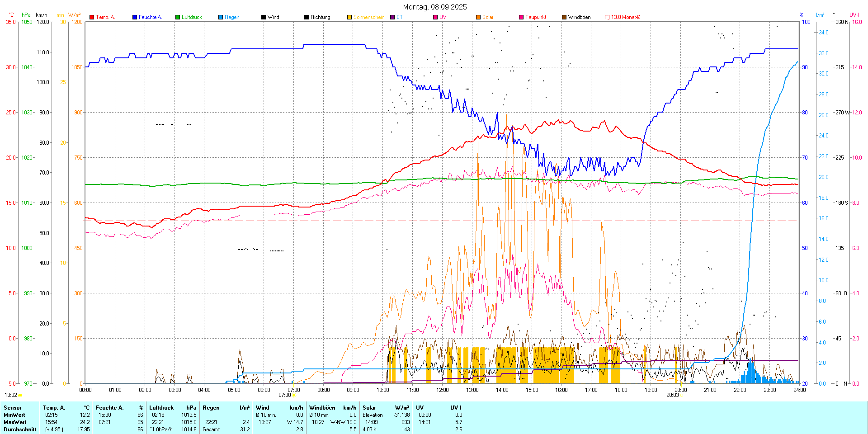868x434 pixels.
Task: Click the sunrise sun icon below 07:00
Action: pos(294,395)
